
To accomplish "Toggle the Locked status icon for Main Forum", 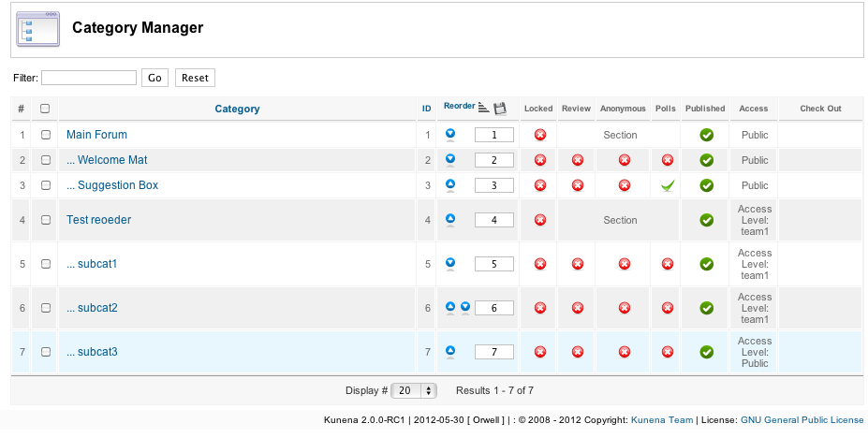I will click(x=539, y=135).
